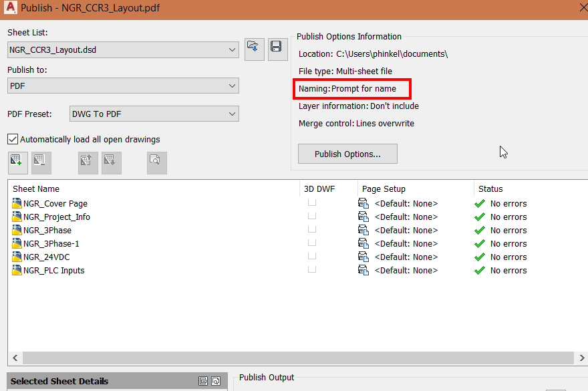Open the Preview for the sheets
This screenshot has height=391, width=588.
point(156,162)
